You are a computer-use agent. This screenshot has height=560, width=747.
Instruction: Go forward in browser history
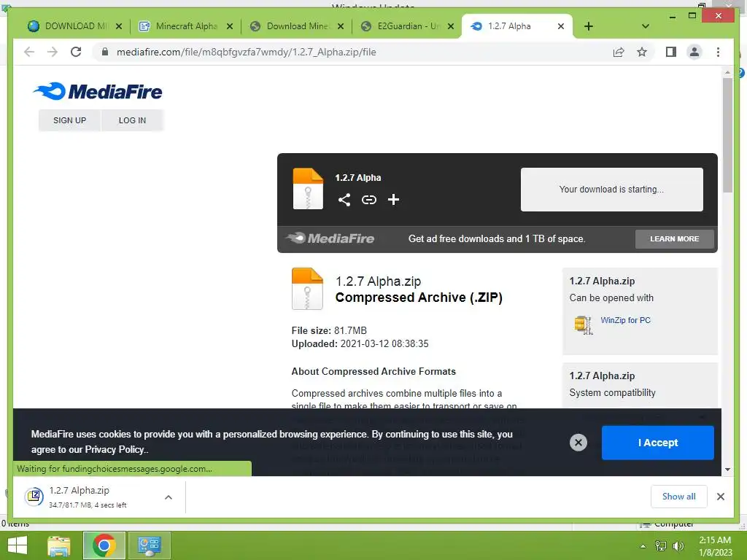pos(53,52)
